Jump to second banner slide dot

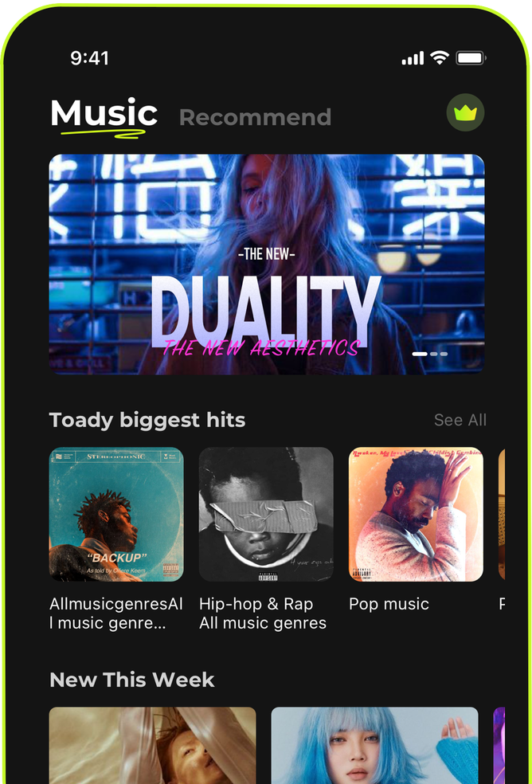click(x=433, y=354)
